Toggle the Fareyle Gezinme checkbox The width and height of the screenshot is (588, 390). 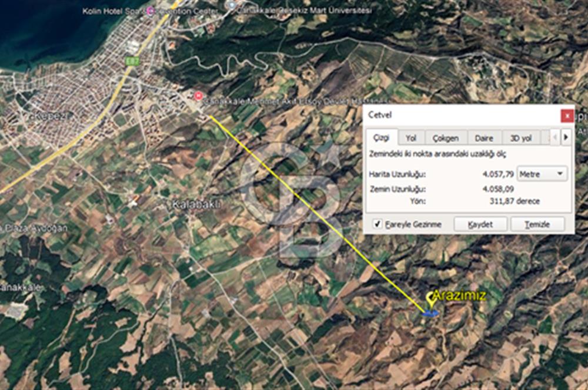point(377,224)
